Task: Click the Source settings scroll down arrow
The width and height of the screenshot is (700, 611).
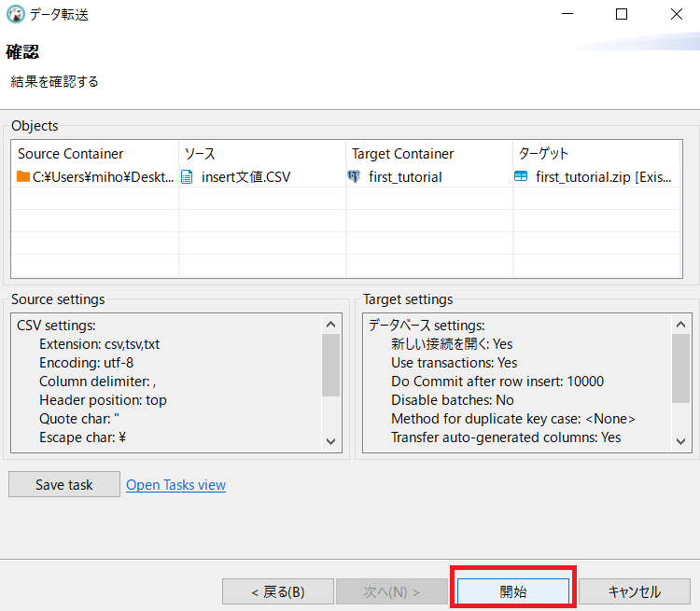Action: (330, 441)
